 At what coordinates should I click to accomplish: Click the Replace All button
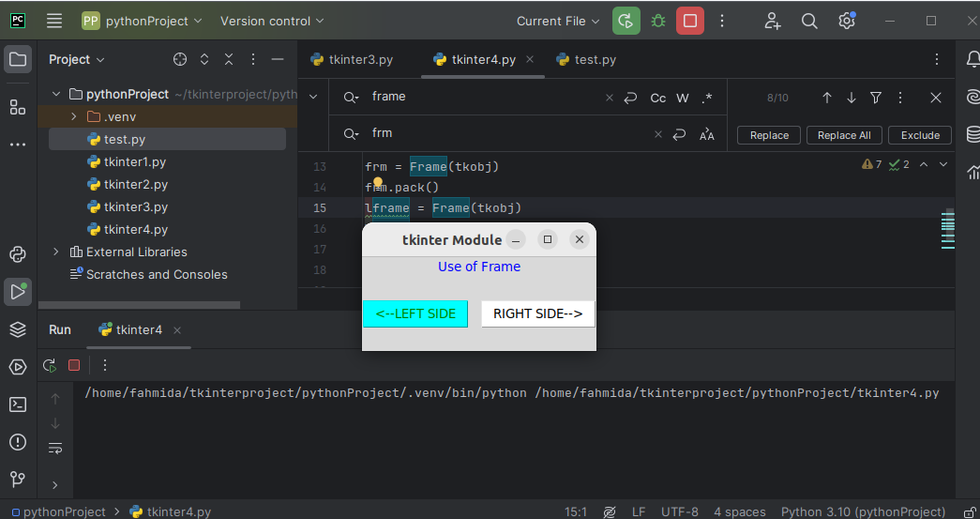coord(844,135)
